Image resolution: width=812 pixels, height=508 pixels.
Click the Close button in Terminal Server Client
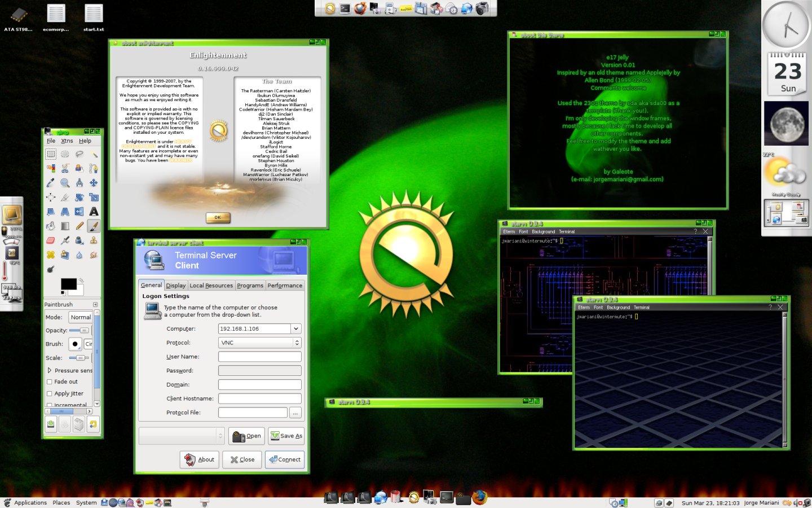242,459
